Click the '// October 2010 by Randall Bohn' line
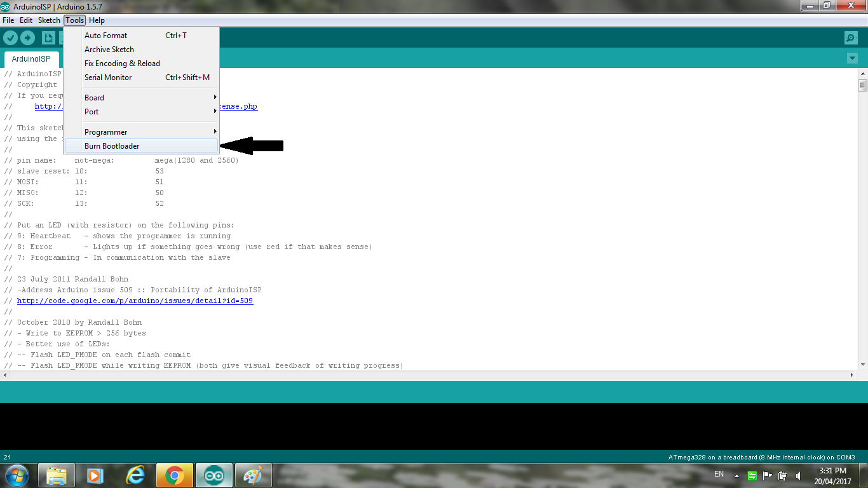 (x=73, y=322)
